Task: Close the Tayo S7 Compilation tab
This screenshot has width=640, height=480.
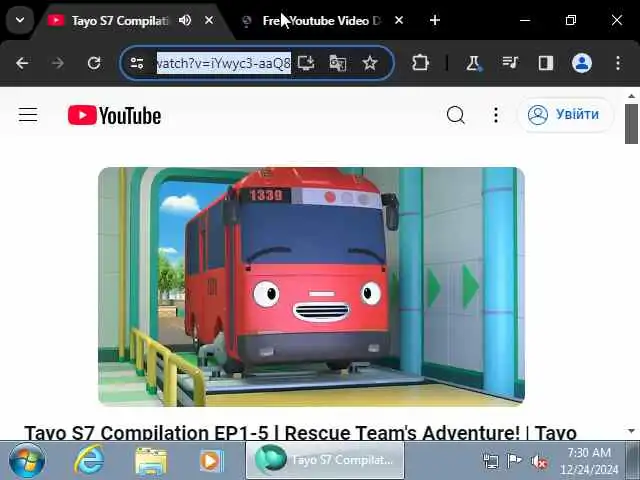Action: coord(209,20)
